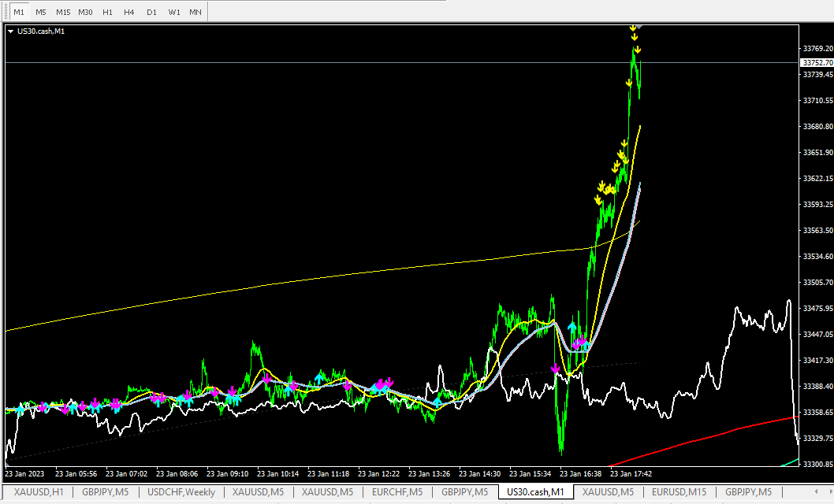
Task: Open the first GBPJPY,M5 chart tab
Action: click(x=106, y=491)
